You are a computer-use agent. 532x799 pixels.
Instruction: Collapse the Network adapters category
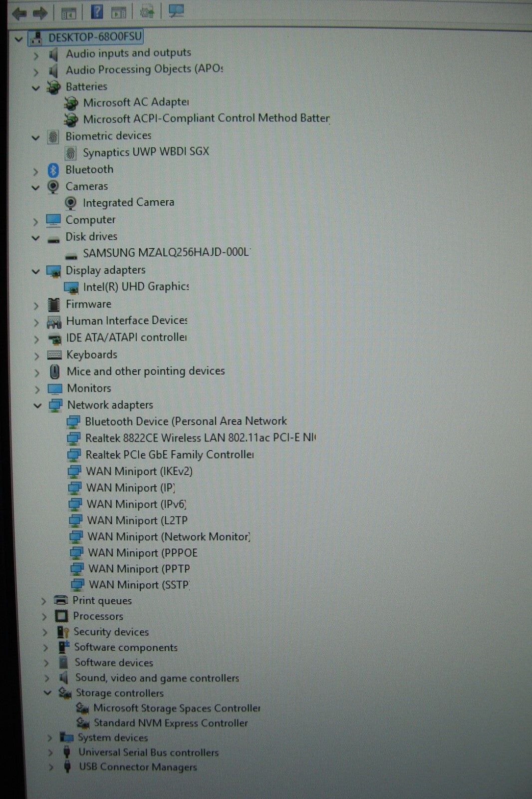point(37,405)
